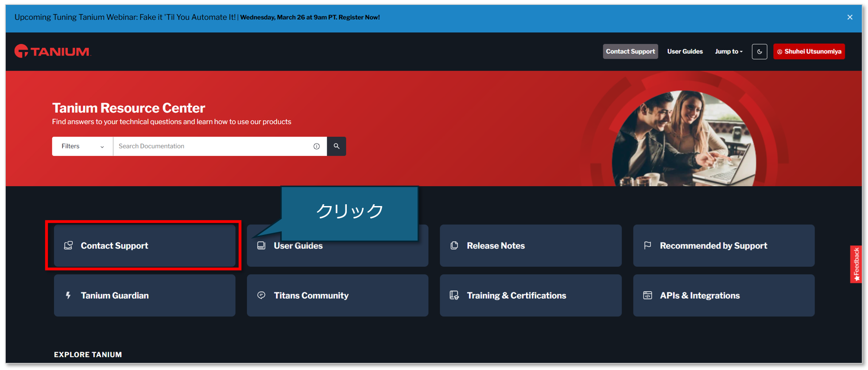This screenshot has height=370, width=868.
Task: Click the certificate icon on Training & Certifications
Action: [x=454, y=295]
